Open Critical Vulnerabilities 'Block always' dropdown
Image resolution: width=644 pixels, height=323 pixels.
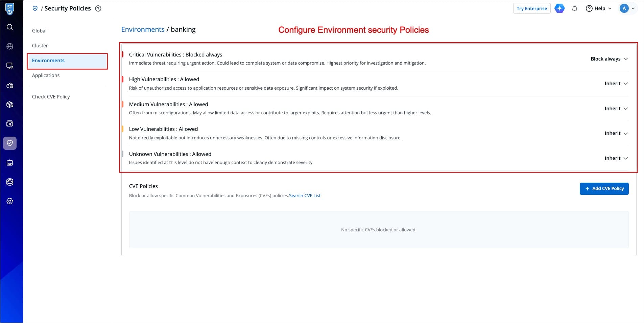click(x=609, y=59)
